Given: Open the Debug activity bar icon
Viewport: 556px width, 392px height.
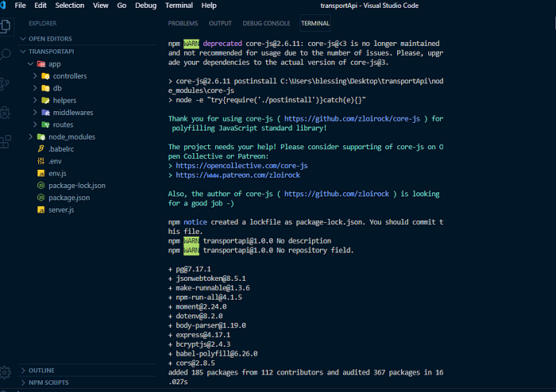Looking at the screenshot, I should pyautogui.click(x=5, y=113).
